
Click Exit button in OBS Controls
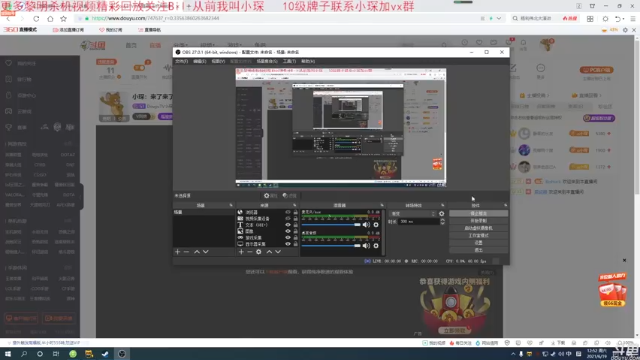click(478, 250)
